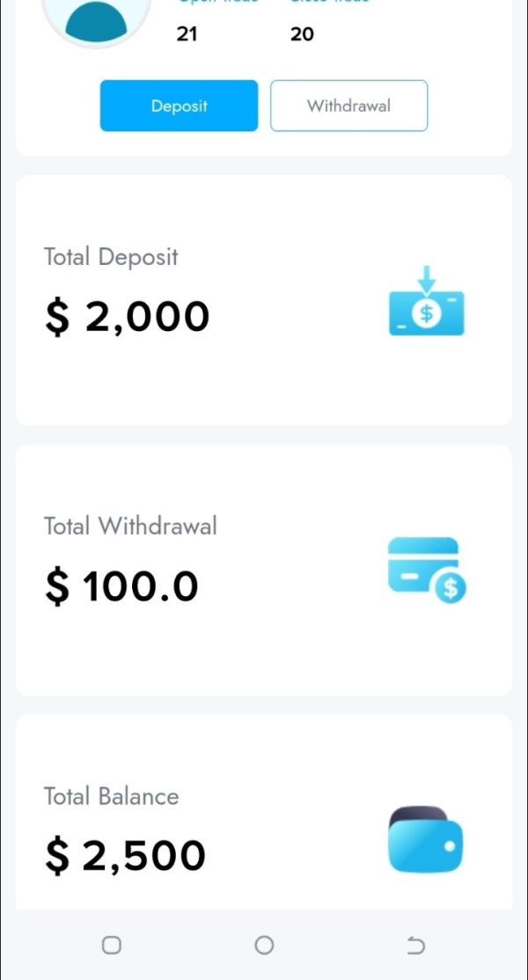Tap the close trade count 20

click(x=302, y=34)
